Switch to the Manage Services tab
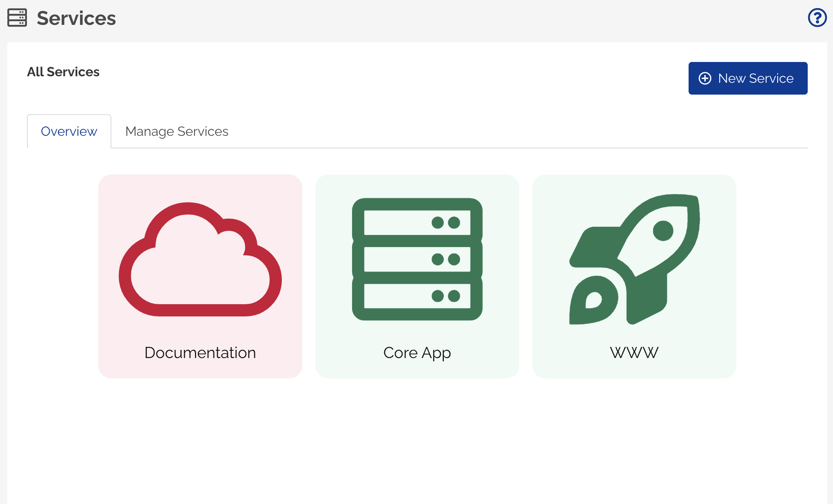The image size is (833, 504). (177, 131)
